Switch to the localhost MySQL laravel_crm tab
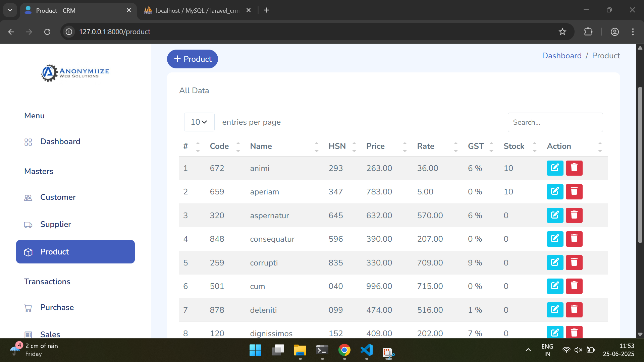The width and height of the screenshot is (644, 362). (197, 10)
